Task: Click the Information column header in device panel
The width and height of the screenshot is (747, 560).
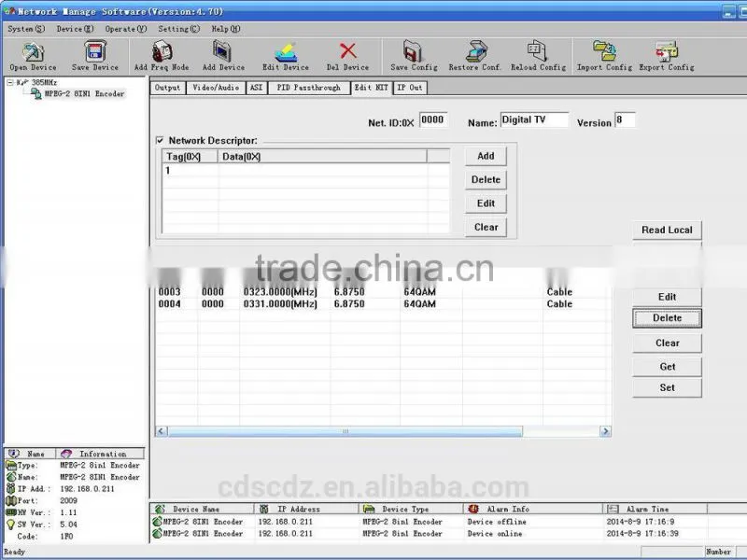Action: (x=100, y=454)
